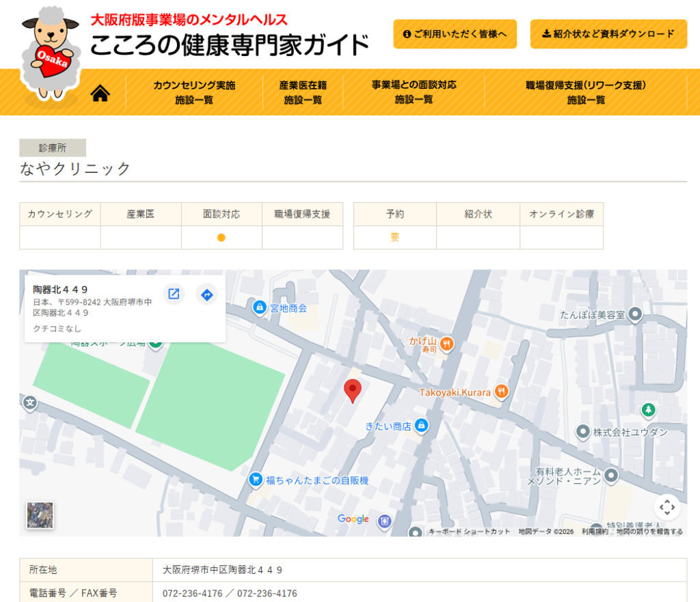
Task: Switch to satellite imagery thumbnail
Action: (x=40, y=515)
